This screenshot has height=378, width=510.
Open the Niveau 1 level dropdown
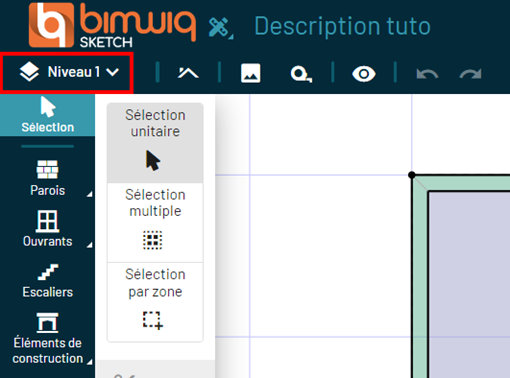pyautogui.click(x=69, y=72)
